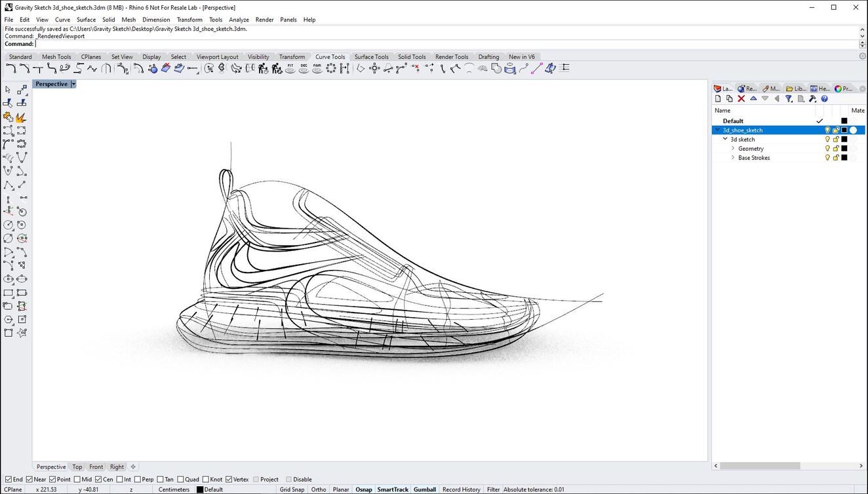This screenshot has width=868, height=494.
Task: Toggle visibility bulb of Geometry layer
Action: 827,149
